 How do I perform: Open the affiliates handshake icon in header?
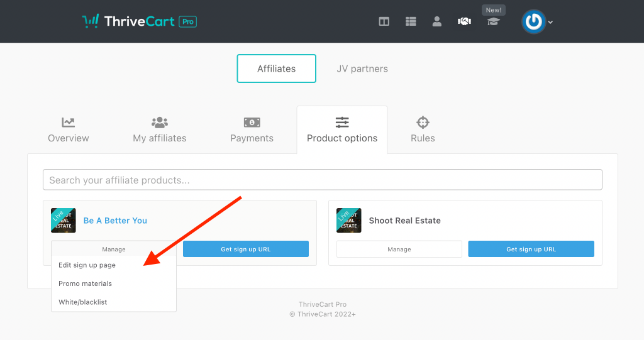coord(464,21)
